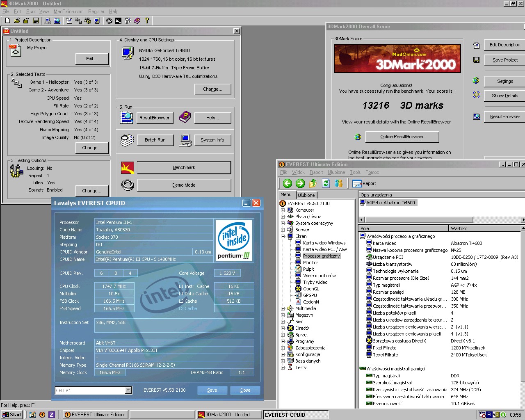Select Procesor graficzny in EVEREST tree

click(322, 256)
